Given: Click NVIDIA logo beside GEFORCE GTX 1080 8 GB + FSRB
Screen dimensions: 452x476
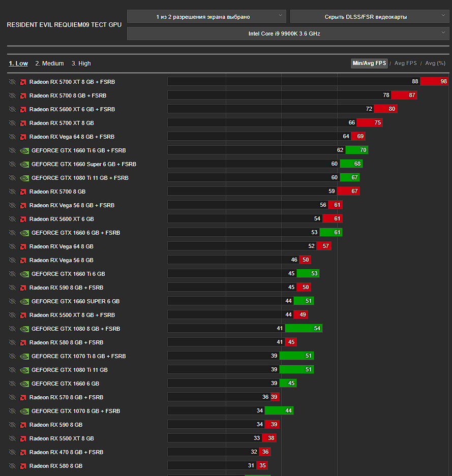Looking at the screenshot, I should [x=24, y=329].
